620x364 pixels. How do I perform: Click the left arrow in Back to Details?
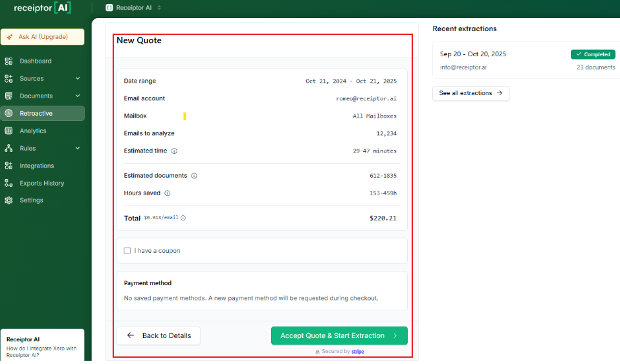click(131, 336)
